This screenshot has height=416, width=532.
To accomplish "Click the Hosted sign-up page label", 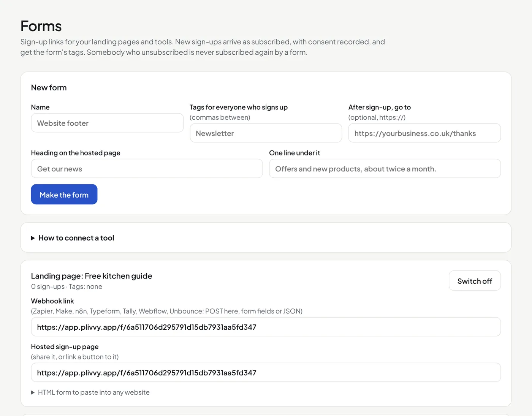I will coord(65,346).
